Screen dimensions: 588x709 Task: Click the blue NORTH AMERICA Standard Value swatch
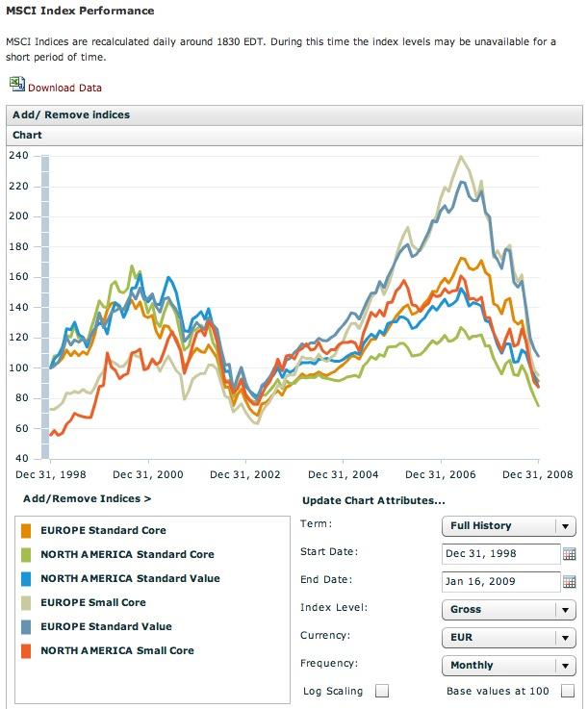pos(26,578)
